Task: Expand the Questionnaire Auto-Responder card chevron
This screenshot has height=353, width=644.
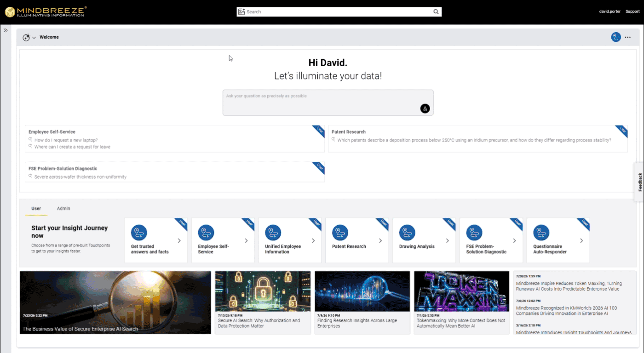Action: pyautogui.click(x=581, y=241)
